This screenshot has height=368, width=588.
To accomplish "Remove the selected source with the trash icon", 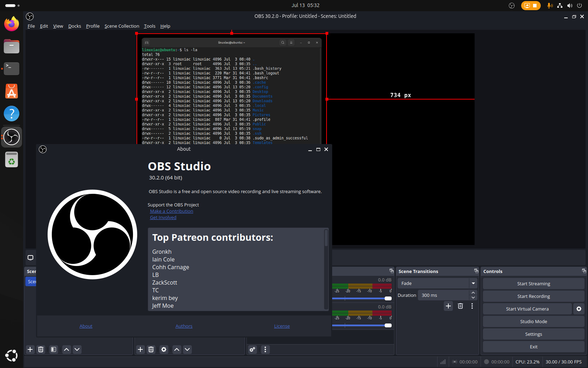I will (151, 349).
